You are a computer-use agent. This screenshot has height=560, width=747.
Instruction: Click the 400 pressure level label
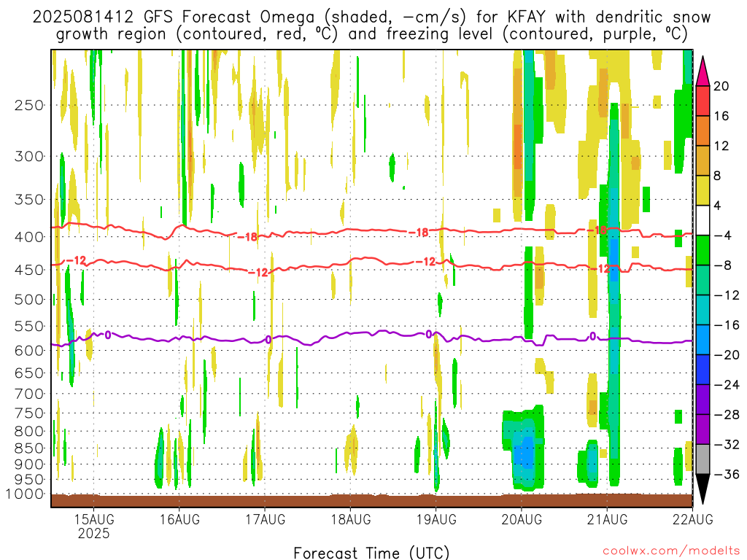(29, 237)
